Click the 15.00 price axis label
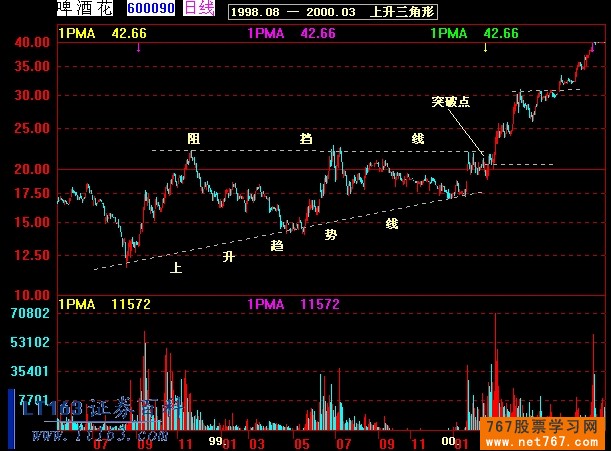 [x=32, y=223]
